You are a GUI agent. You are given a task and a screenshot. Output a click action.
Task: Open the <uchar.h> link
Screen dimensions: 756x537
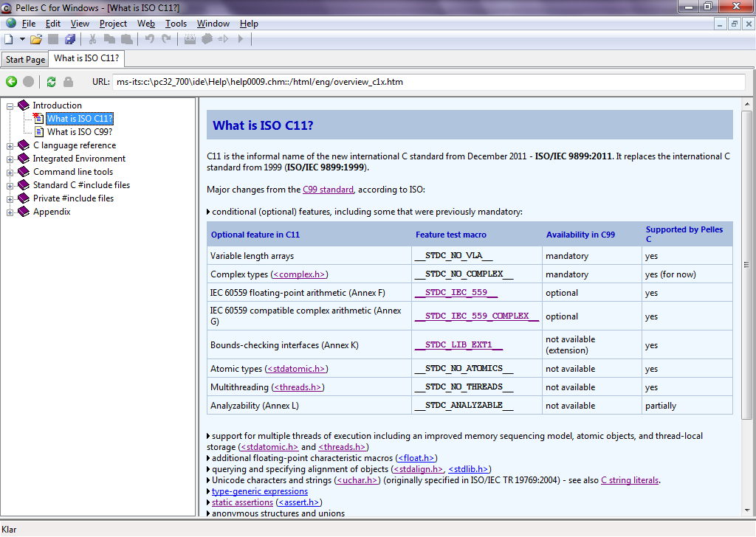click(357, 480)
